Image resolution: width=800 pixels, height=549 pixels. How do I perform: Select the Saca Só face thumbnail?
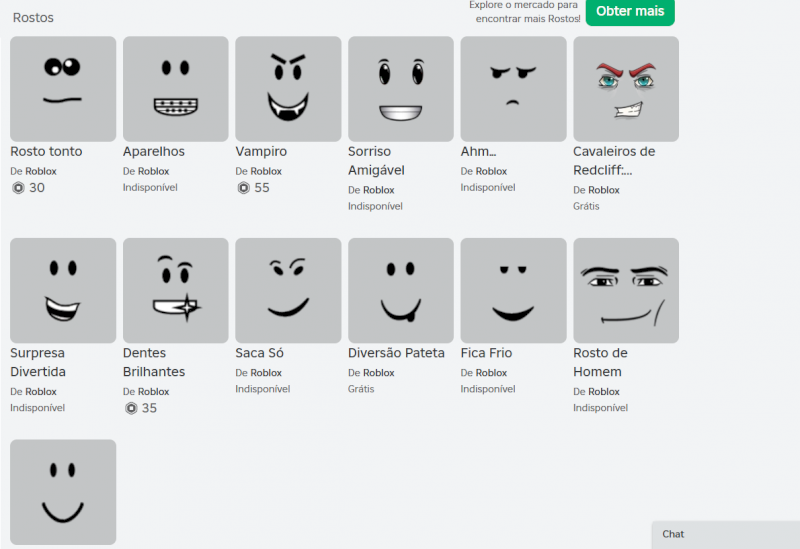point(288,290)
